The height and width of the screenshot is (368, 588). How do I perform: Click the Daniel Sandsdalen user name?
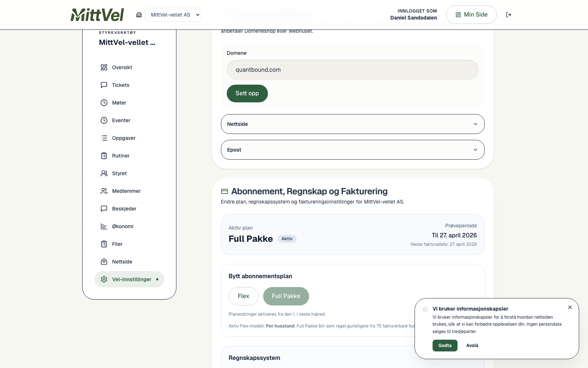(x=414, y=18)
